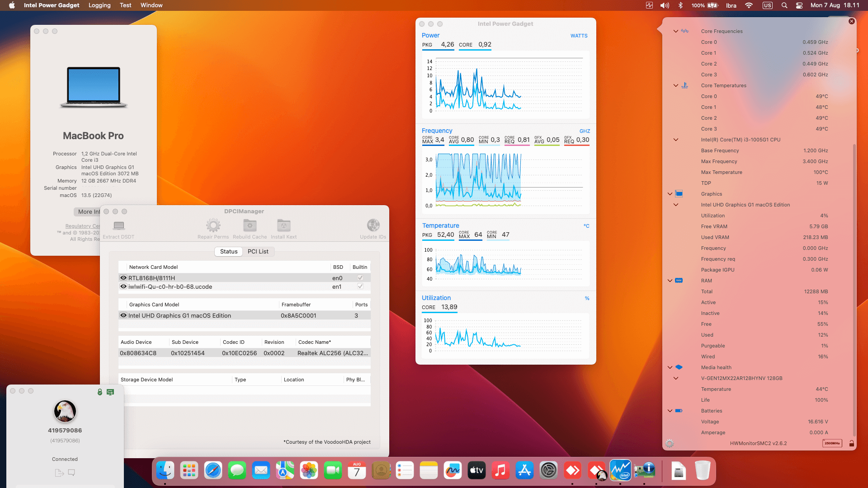868x488 pixels.
Task: Click the RAM chip icon in HWMonitor list
Action: point(679,281)
